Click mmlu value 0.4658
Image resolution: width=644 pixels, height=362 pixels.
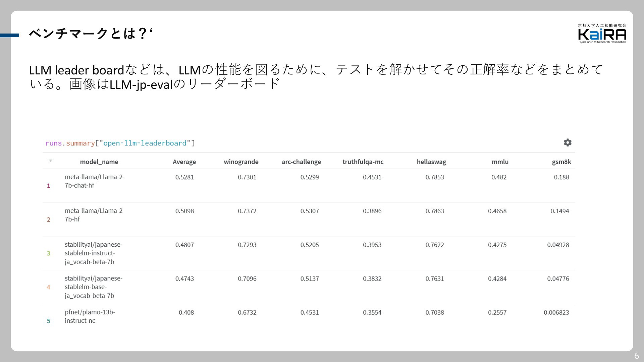tap(497, 211)
